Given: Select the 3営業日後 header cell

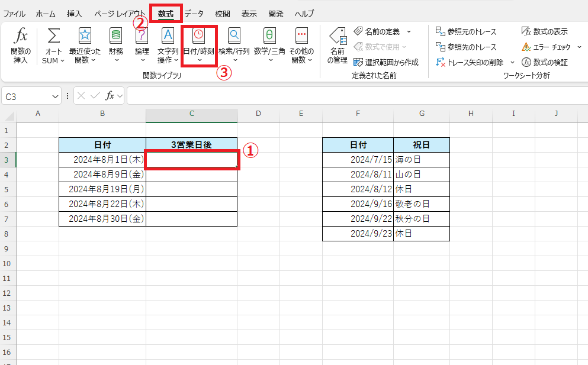Looking at the screenshot, I should click(x=192, y=145).
